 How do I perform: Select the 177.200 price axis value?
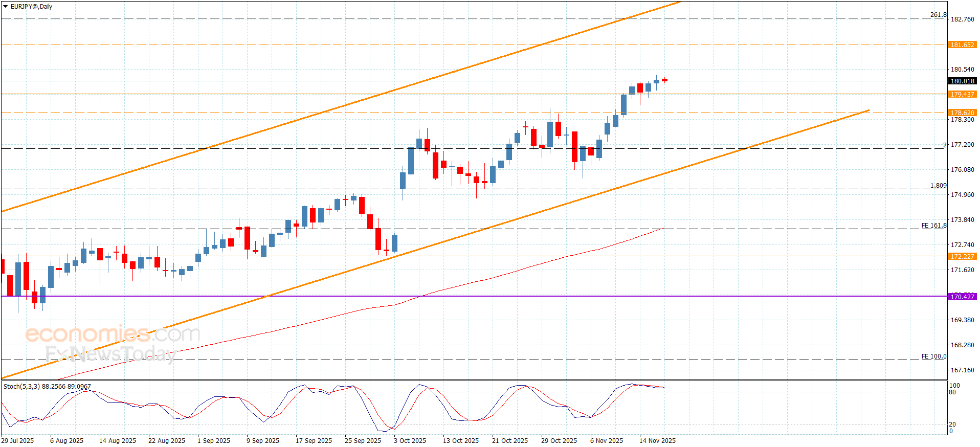click(962, 145)
